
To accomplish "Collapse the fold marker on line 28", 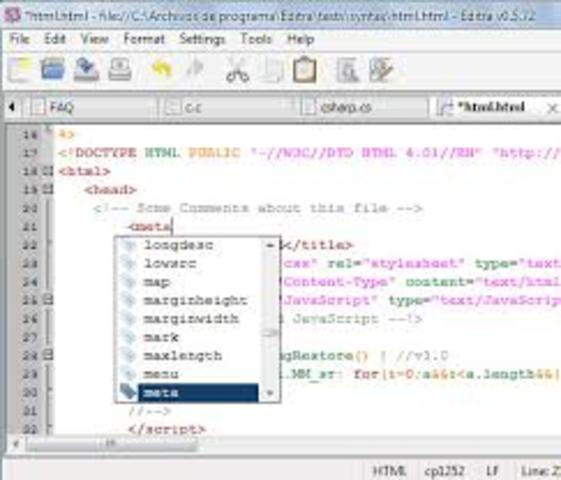I will tap(48, 355).
